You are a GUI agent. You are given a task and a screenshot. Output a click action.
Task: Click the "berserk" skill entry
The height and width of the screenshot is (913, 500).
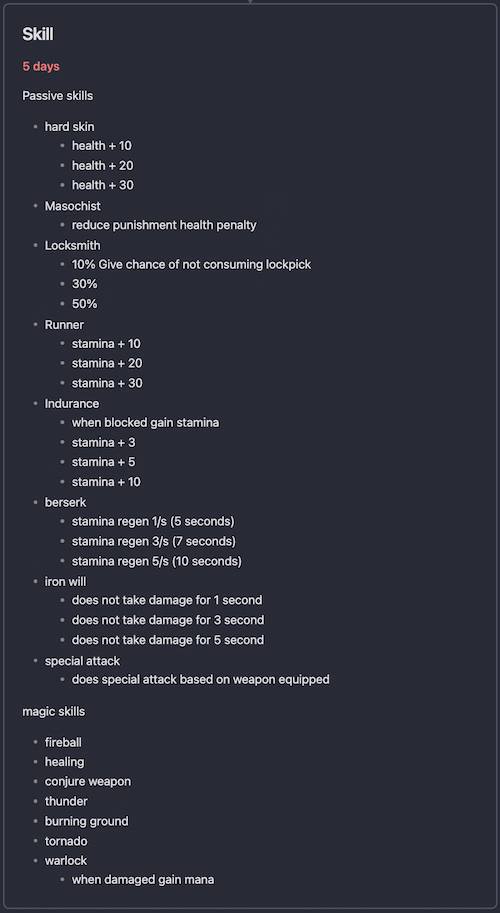click(65, 502)
